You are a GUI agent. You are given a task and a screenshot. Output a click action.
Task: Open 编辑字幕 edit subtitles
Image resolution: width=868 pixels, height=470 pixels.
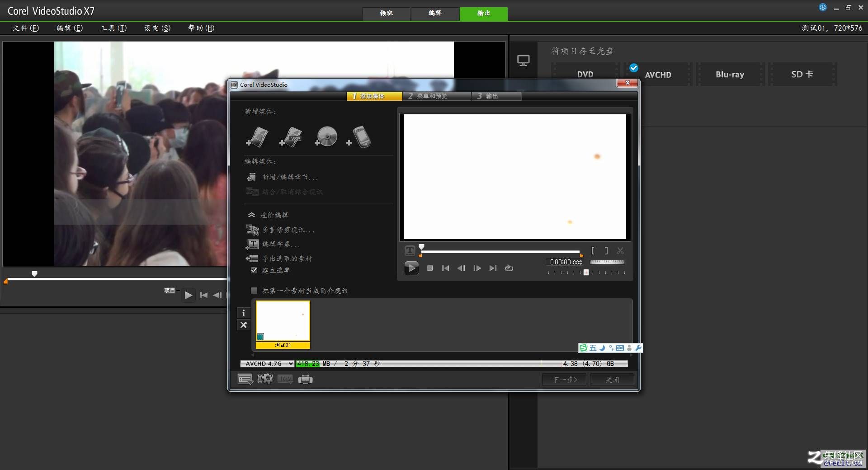click(x=273, y=244)
